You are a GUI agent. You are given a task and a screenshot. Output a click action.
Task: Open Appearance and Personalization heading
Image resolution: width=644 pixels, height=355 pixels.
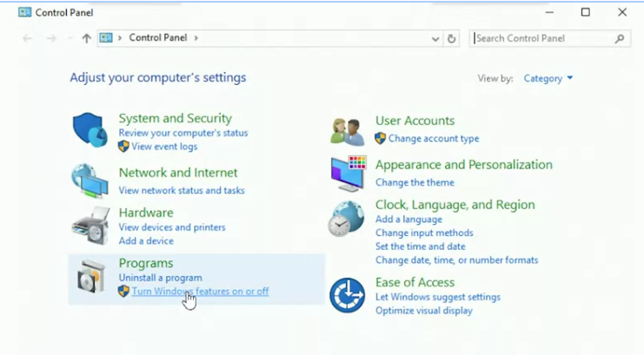tap(464, 165)
